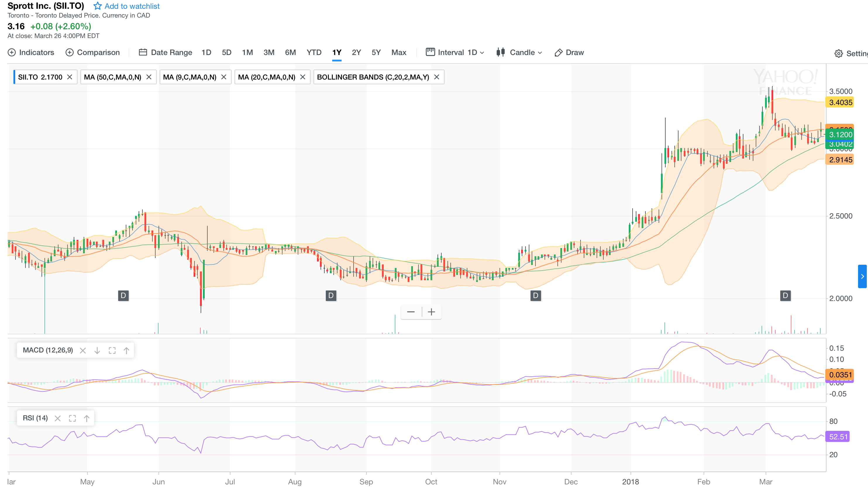
Task: Remove the Bollinger Bands indicator
Action: pyautogui.click(x=437, y=77)
